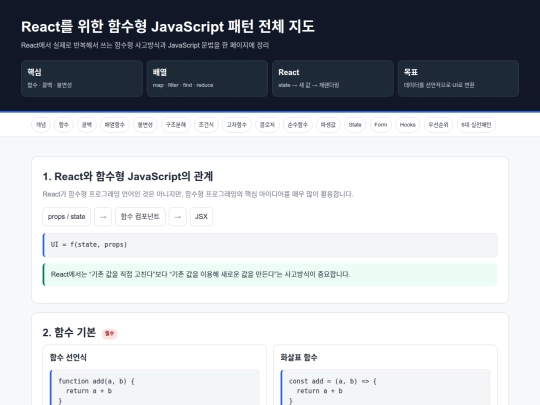Select the 클로저 nav pill

[267, 125]
